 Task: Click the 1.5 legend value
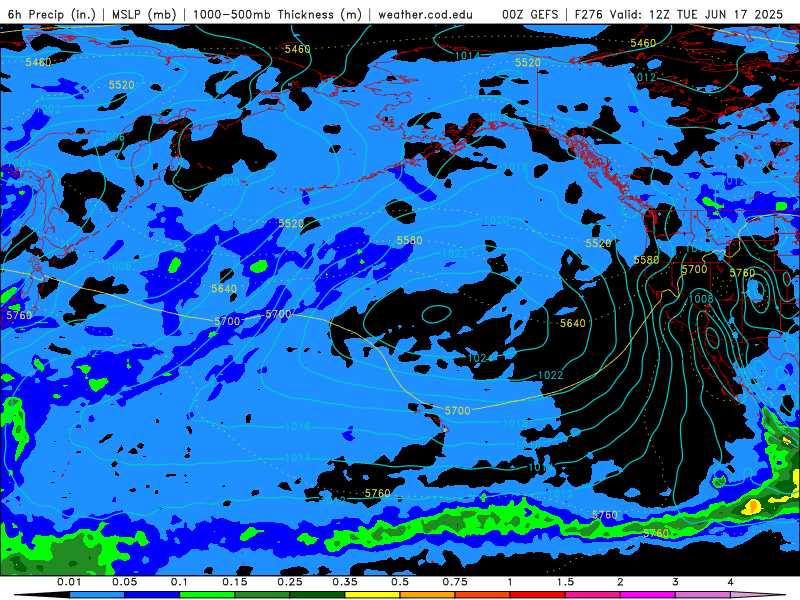[565, 582]
